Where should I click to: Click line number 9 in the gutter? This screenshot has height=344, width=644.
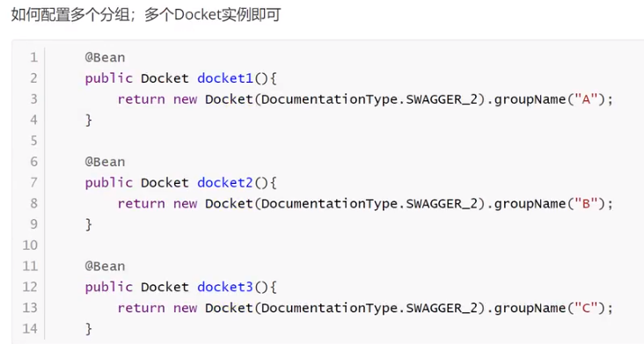pos(33,224)
